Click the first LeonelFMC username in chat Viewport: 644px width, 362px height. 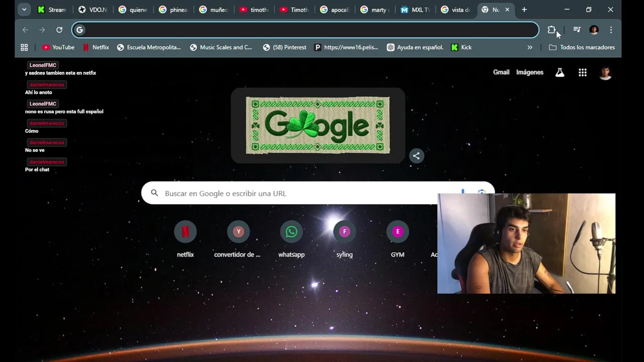(43, 65)
